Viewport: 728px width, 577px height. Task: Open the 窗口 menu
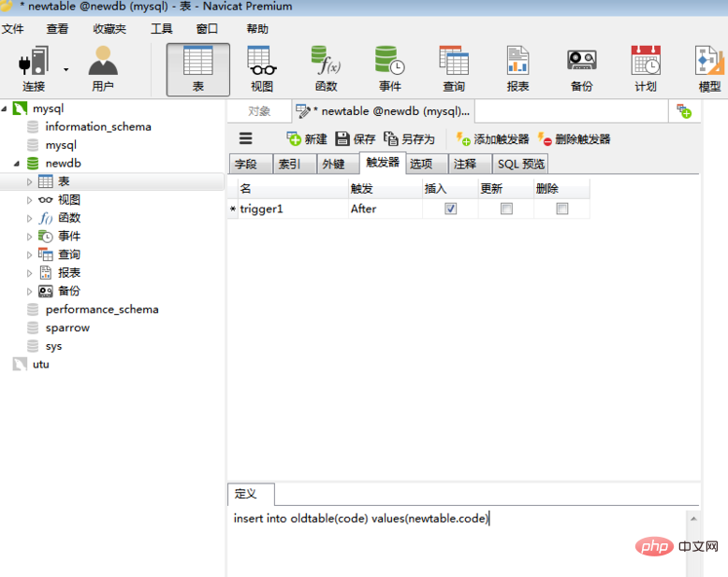[207, 29]
